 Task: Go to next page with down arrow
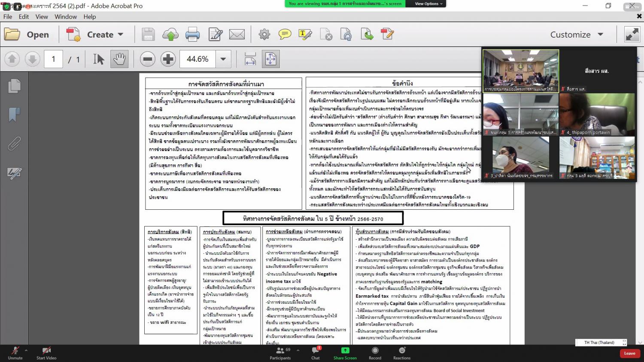pos(32,59)
